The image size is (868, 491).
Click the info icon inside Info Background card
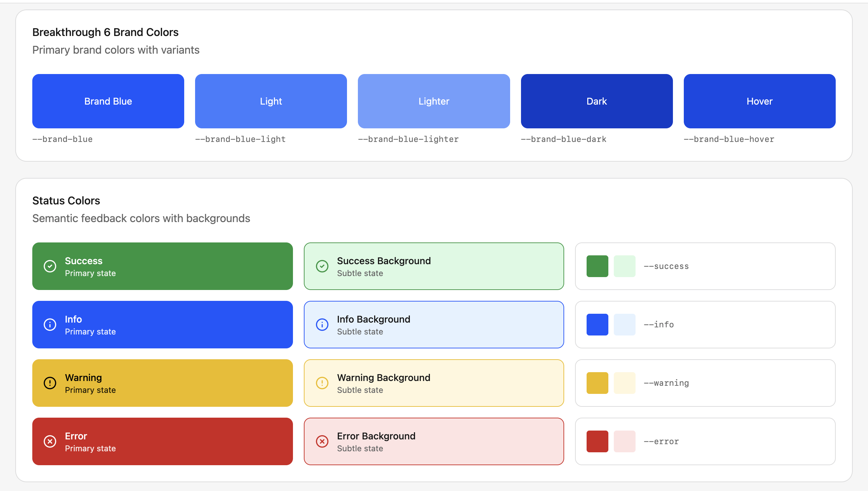(x=322, y=324)
